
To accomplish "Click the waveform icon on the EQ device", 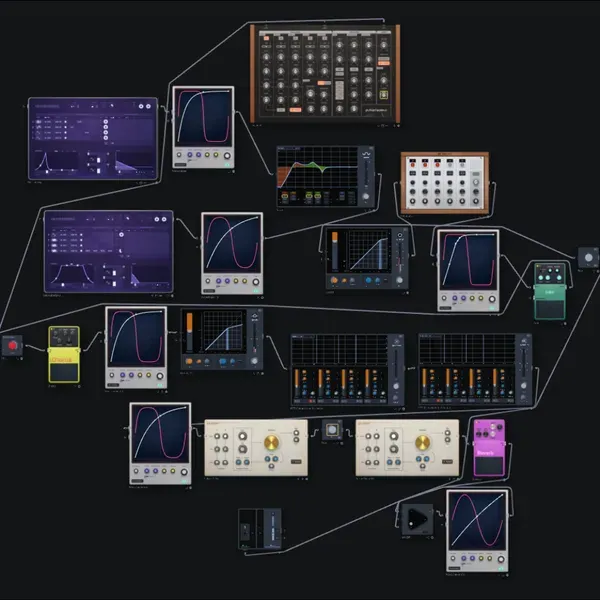I will click(366, 154).
